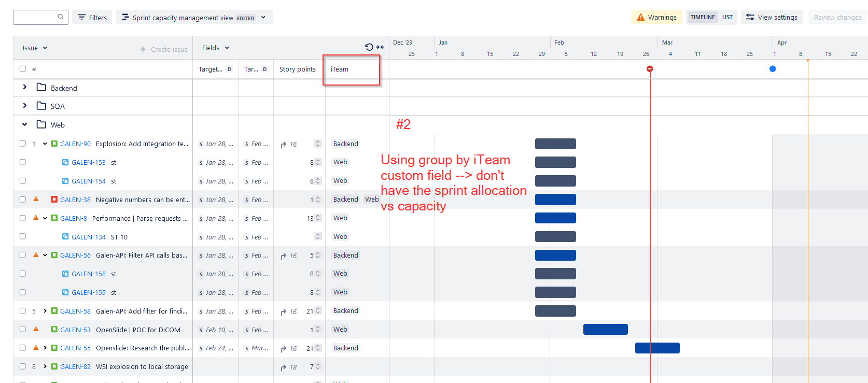Viewport: 868px width, 383px height.
Task: Click the GALEN-153 subtask icon
Action: click(65, 162)
